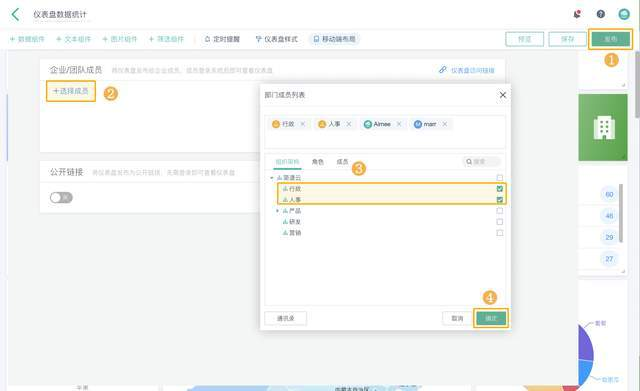Check the 产品 checkbox
Screen dimensions: 640x391
[x=500, y=211]
